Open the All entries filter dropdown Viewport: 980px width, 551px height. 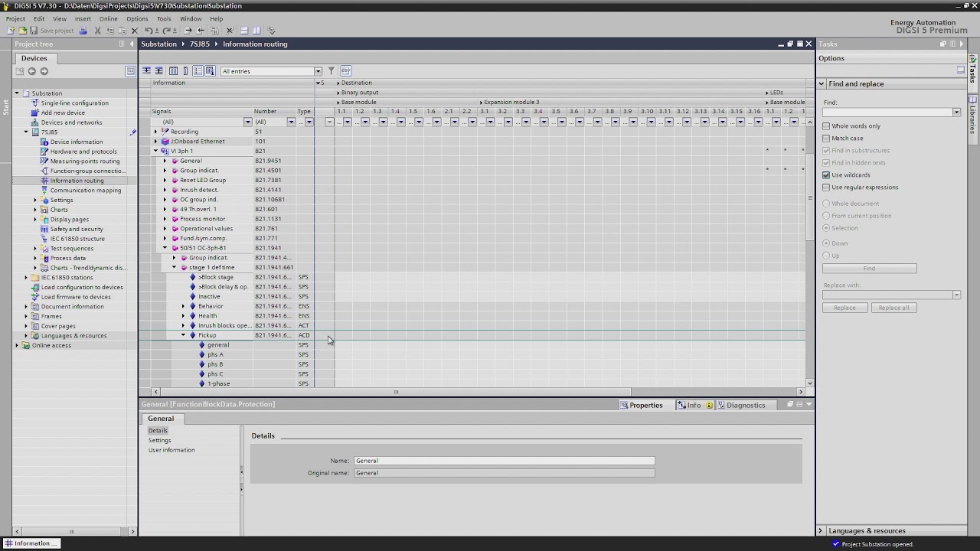click(x=318, y=71)
